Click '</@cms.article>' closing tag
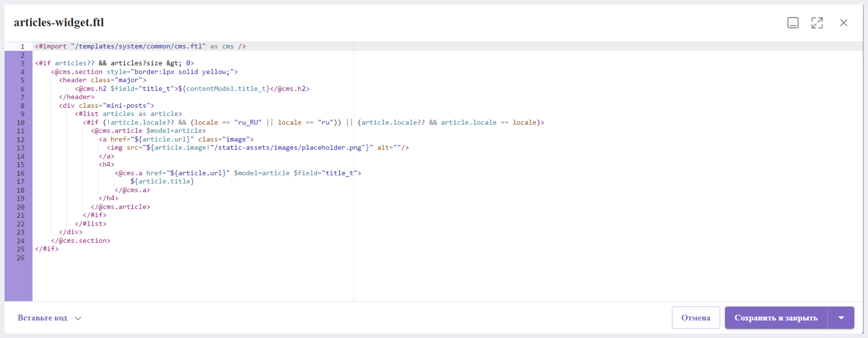Image resolution: width=868 pixels, height=338 pixels. coord(120,207)
